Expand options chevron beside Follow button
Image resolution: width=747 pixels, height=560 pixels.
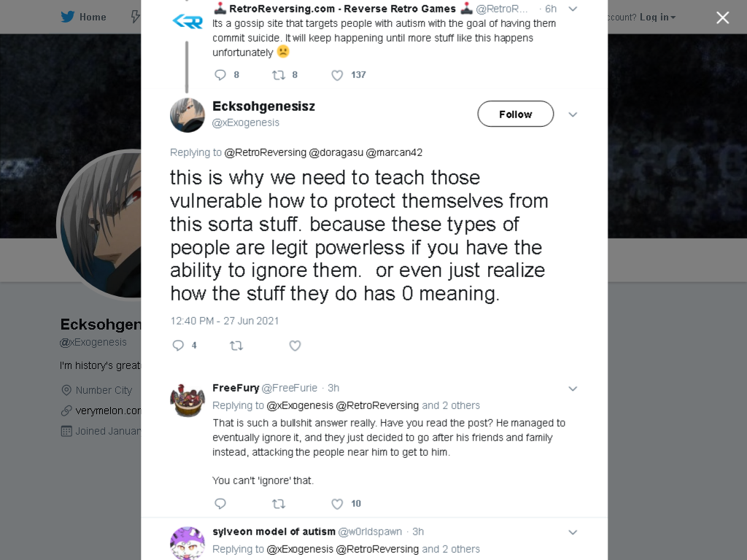573,114
